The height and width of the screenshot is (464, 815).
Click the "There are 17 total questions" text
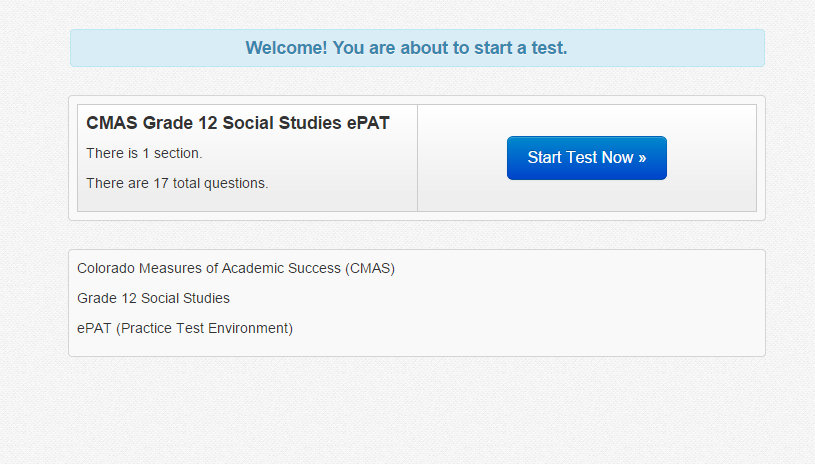coord(177,184)
